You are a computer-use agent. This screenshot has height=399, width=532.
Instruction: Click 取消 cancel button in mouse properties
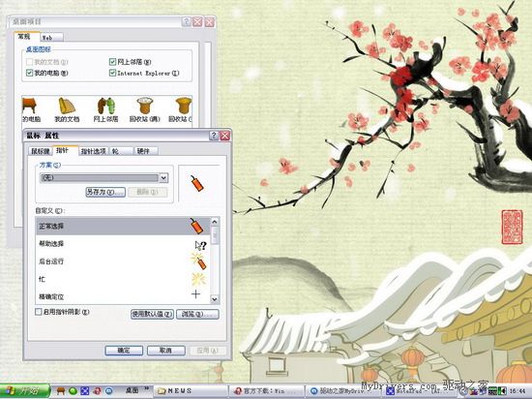click(x=166, y=351)
